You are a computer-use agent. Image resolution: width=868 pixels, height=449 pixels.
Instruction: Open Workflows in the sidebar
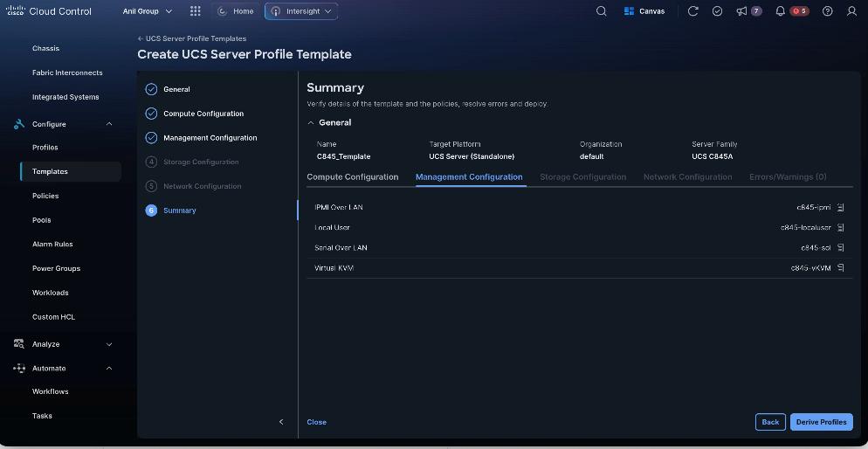point(51,391)
